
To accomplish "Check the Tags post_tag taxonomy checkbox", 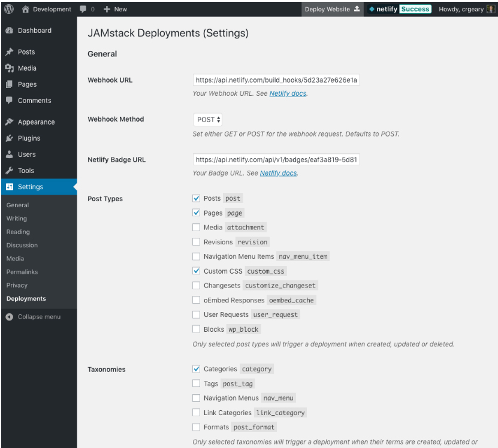I will tap(197, 384).
